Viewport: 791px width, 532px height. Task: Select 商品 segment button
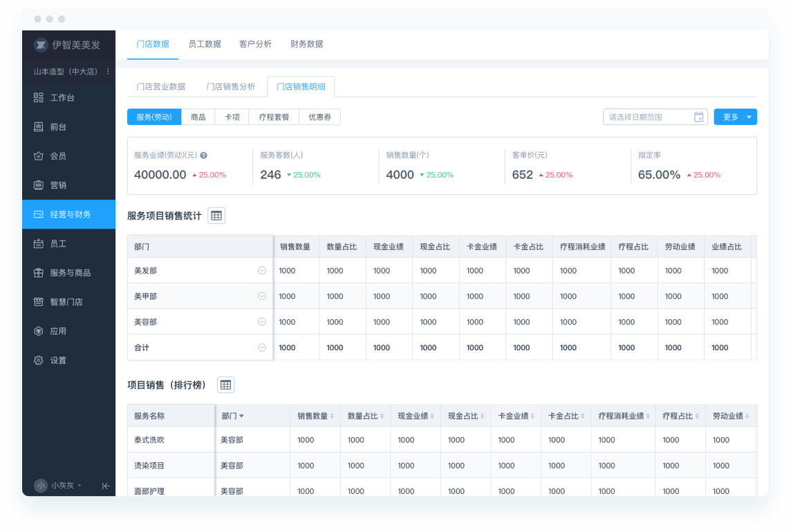[198, 117]
